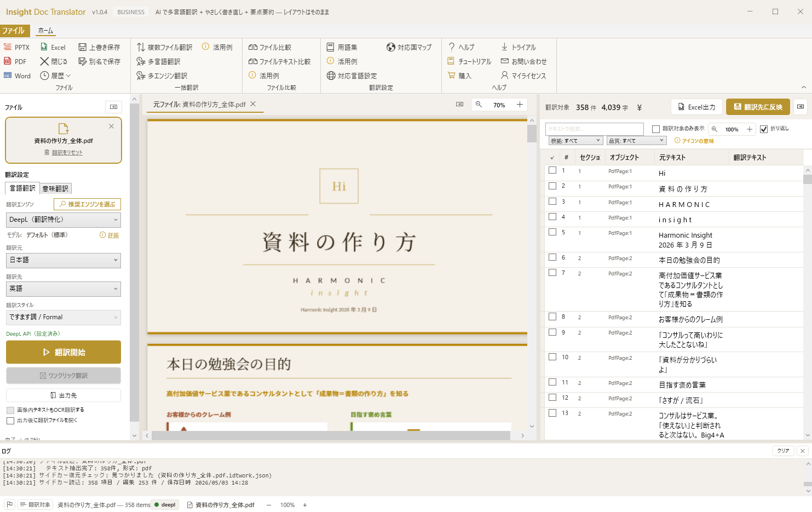Click 翻訳をリセット link
This screenshot has height=512, width=812.
[64, 153]
